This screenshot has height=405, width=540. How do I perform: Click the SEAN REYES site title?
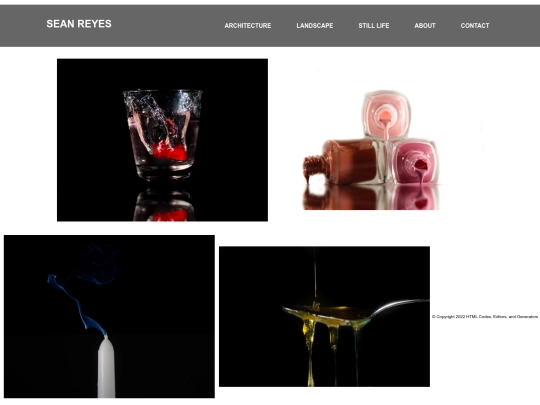tap(79, 24)
